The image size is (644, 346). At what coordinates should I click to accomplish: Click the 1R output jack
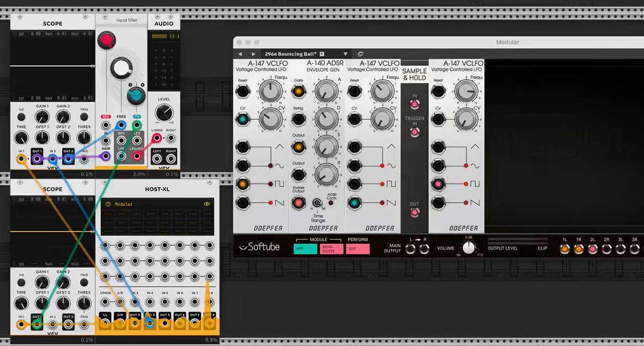579,249
